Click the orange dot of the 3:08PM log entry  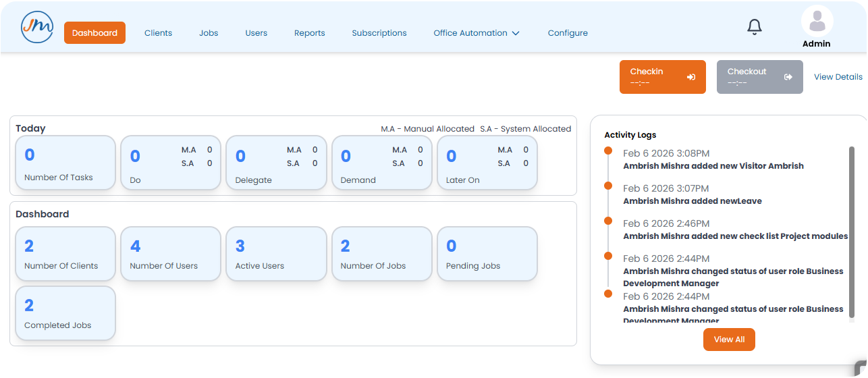tap(607, 151)
